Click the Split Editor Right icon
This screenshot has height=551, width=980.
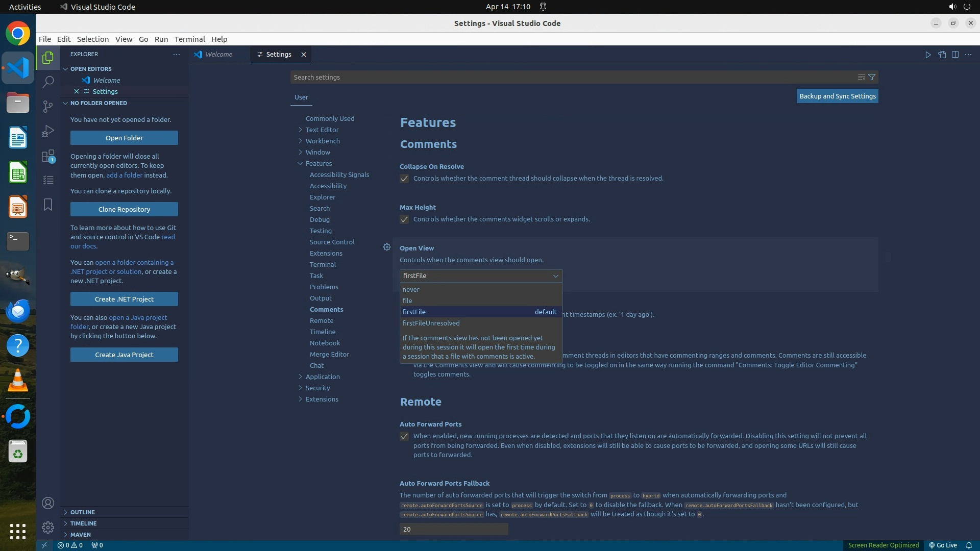pyautogui.click(x=955, y=55)
